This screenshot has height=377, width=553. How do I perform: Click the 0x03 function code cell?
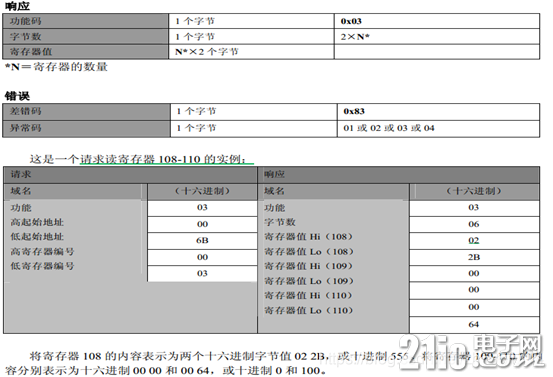pos(437,21)
